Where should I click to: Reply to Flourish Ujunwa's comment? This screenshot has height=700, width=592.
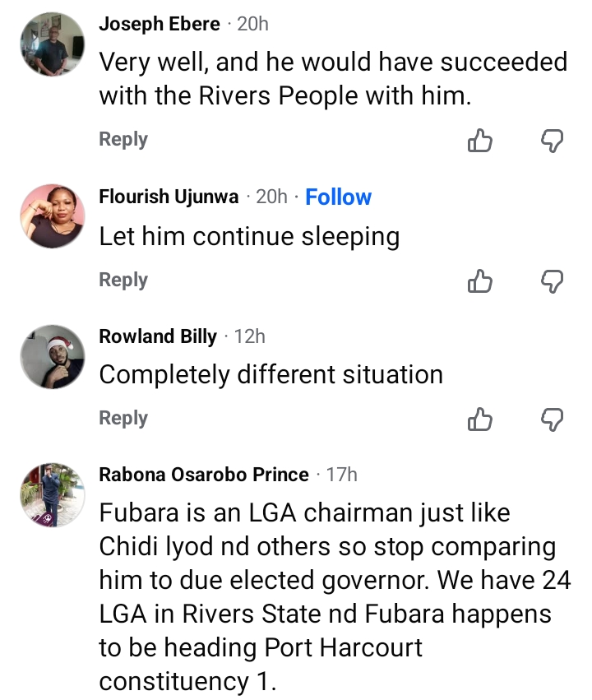click(123, 280)
